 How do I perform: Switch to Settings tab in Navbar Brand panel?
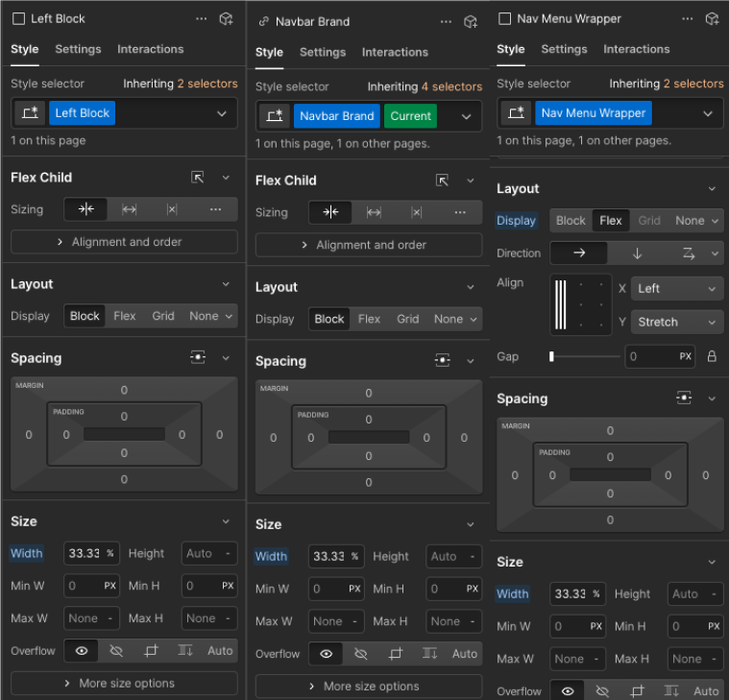323,52
